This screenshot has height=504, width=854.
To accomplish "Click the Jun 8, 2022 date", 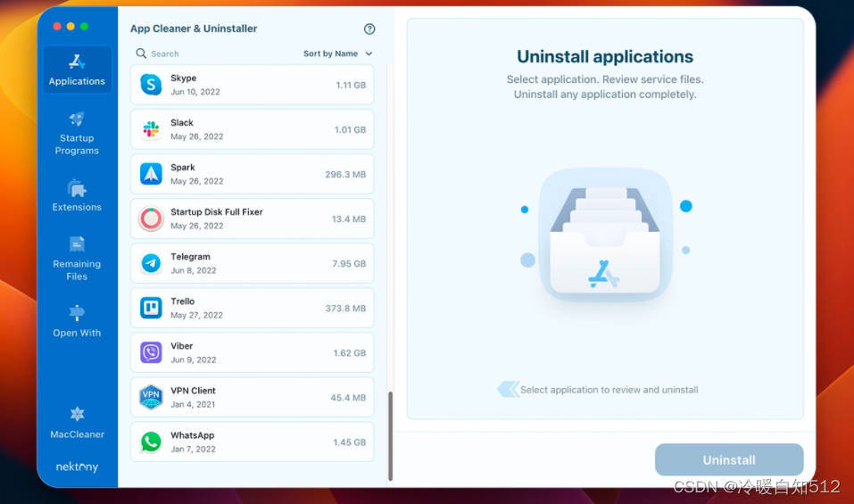I will (x=194, y=270).
